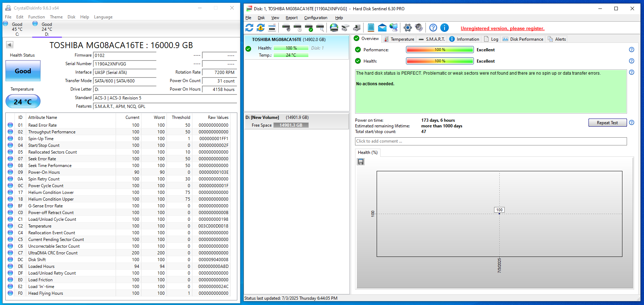644x305 pixels.
Task: Switch to the Temperature tab
Action: tap(399, 39)
